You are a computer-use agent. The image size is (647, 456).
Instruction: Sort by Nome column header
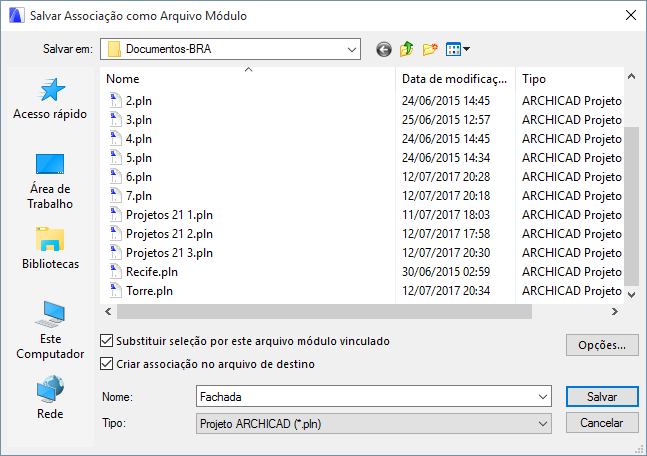pyautogui.click(x=248, y=79)
